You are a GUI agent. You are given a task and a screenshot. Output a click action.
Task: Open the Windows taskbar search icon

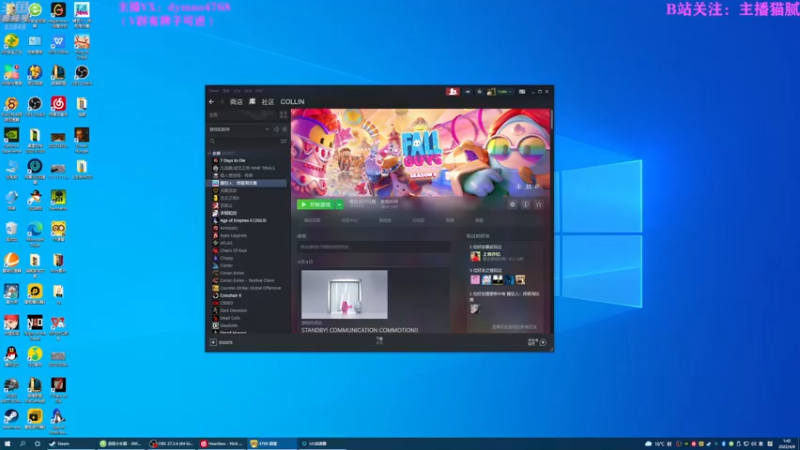[x=22, y=444]
